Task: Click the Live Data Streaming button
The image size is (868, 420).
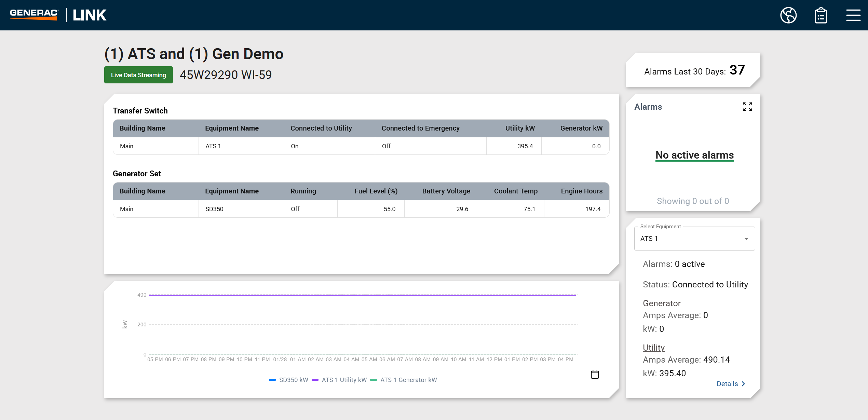Action: [x=138, y=75]
